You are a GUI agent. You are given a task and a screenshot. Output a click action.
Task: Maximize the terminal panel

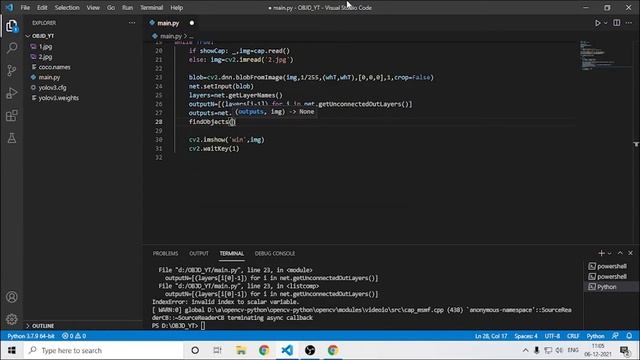(620, 253)
